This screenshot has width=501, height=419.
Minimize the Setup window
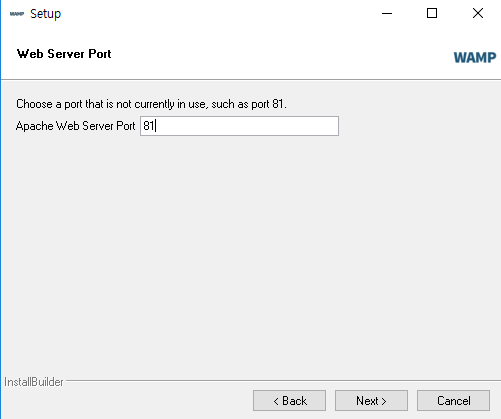(x=387, y=14)
